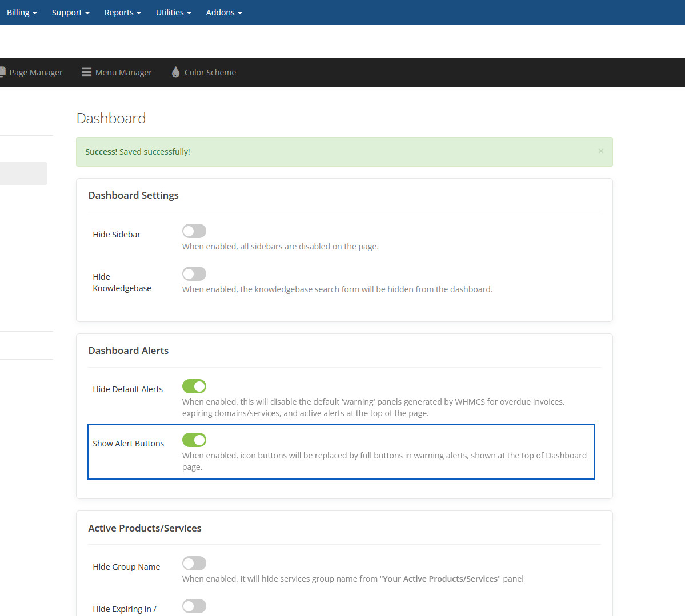Viewport: 685px width, 616px height.
Task: Dismiss the 'Saved successfully' alert
Action: [600, 151]
